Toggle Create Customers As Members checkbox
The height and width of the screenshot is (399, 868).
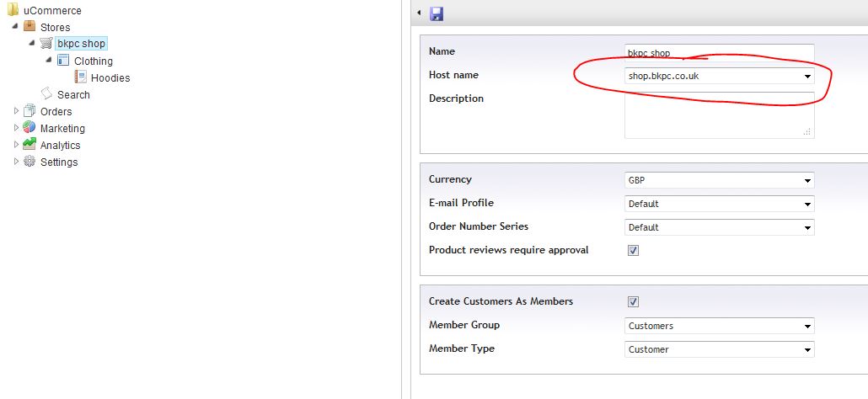[633, 301]
